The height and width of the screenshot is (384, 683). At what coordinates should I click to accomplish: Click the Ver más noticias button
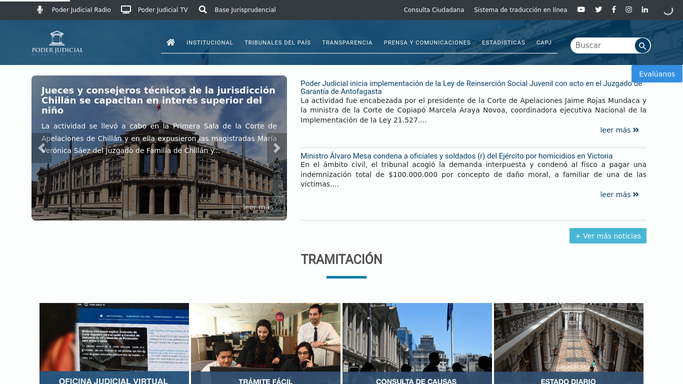[608, 236]
